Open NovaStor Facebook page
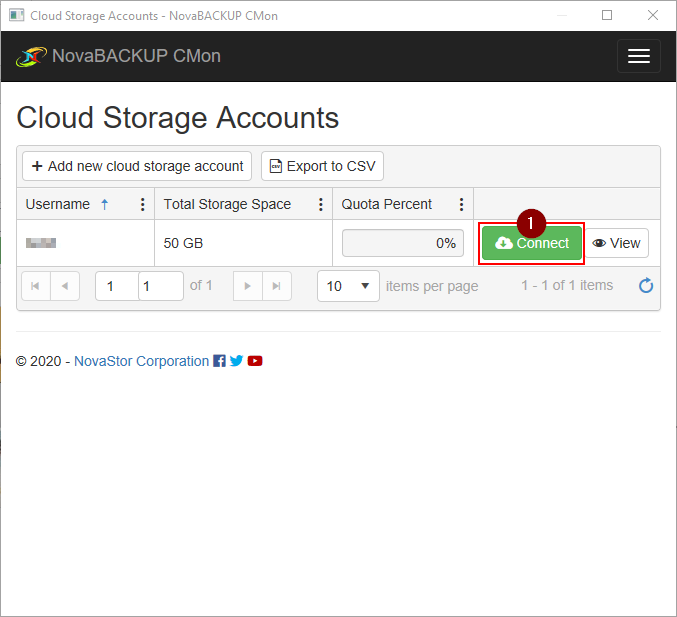677x617 pixels. tap(219, 361)
